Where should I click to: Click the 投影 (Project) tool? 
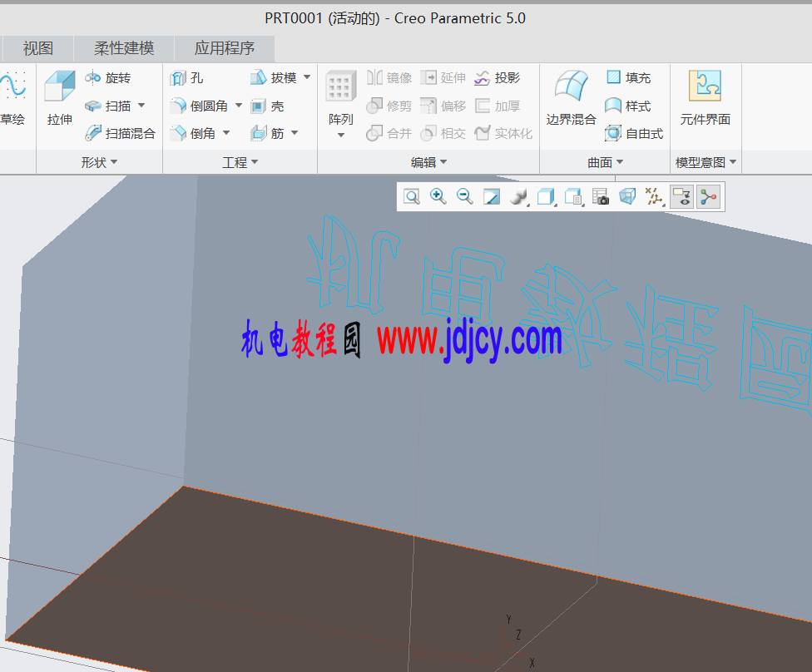pyautogui.click(x=498, y=78)
